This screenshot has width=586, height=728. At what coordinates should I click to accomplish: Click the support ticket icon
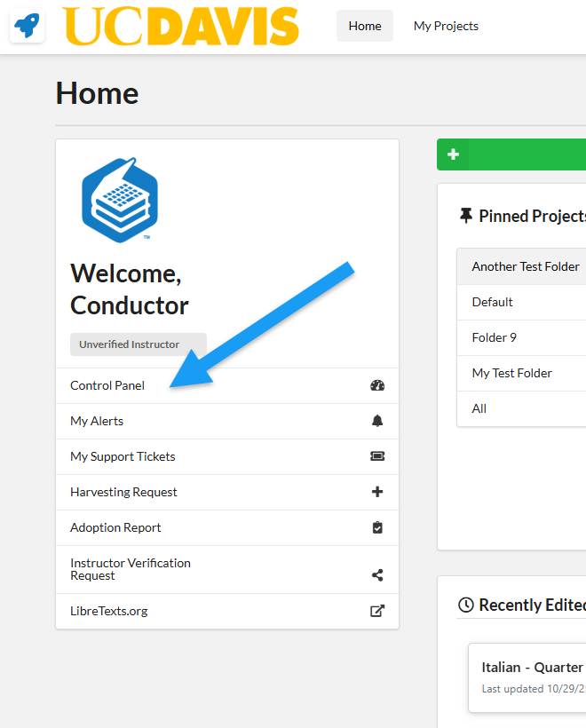coord(377,456)
